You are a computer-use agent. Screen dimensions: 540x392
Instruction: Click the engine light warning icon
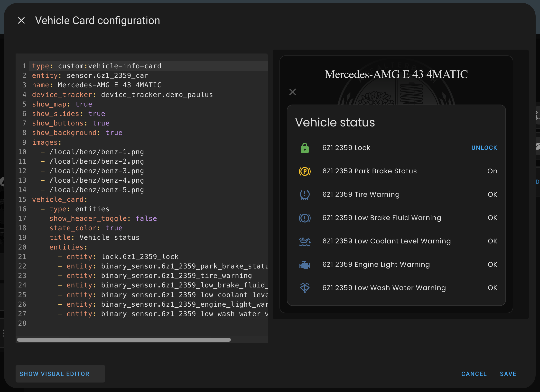(305, 265)
